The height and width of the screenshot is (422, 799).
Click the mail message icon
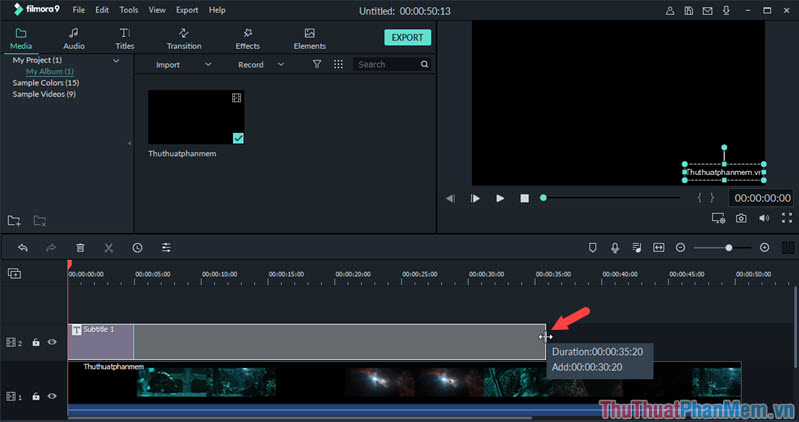pyautogui.click(x=707, y=11)
